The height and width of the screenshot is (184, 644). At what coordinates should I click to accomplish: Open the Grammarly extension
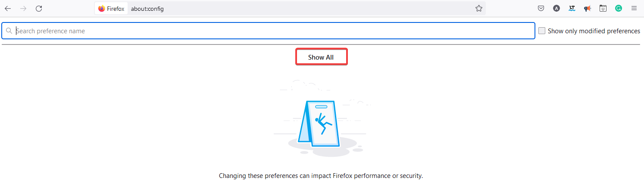pos(619,8)
